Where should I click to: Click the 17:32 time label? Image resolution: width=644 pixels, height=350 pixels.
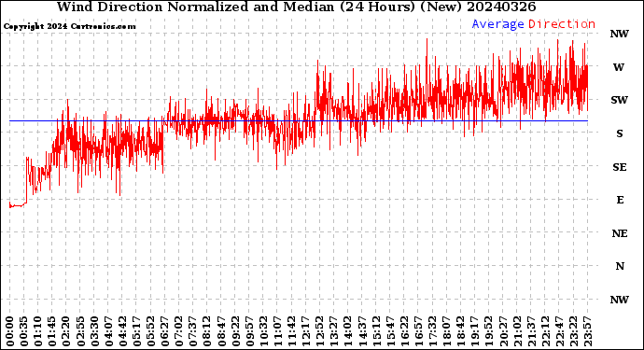[x=433, y=331]
